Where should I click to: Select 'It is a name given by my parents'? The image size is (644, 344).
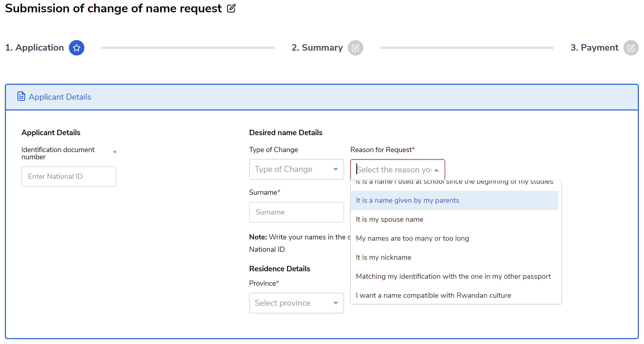(x=407, y=200)
